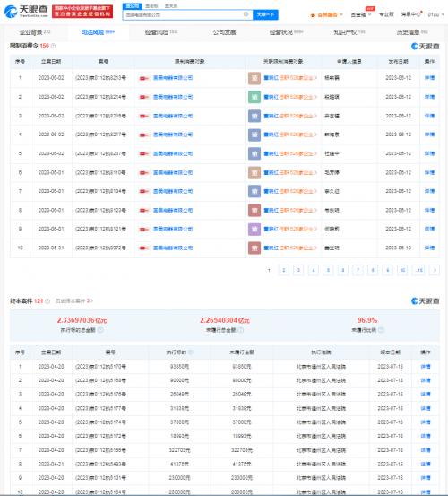The height and width of the screenshot is (496, 448).
Task: Open the info icon beside 限制消费令 150
Action: tap(54, 46)
